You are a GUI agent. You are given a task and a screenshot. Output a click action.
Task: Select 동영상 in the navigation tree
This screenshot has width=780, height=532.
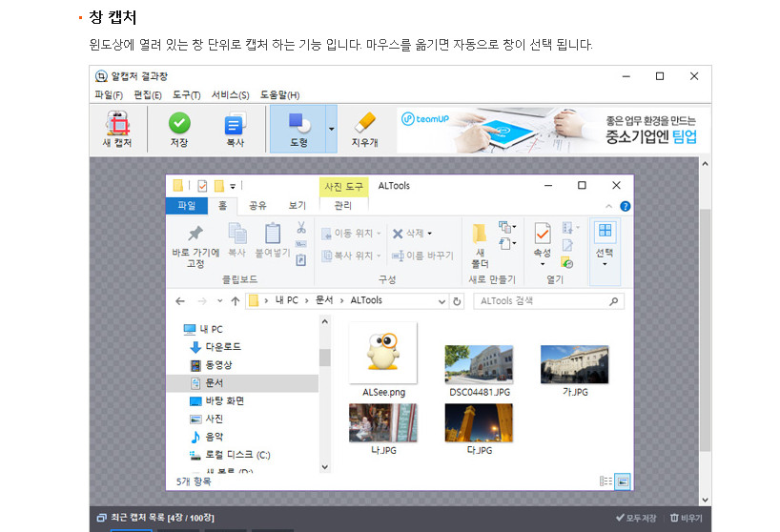[211, 365]
